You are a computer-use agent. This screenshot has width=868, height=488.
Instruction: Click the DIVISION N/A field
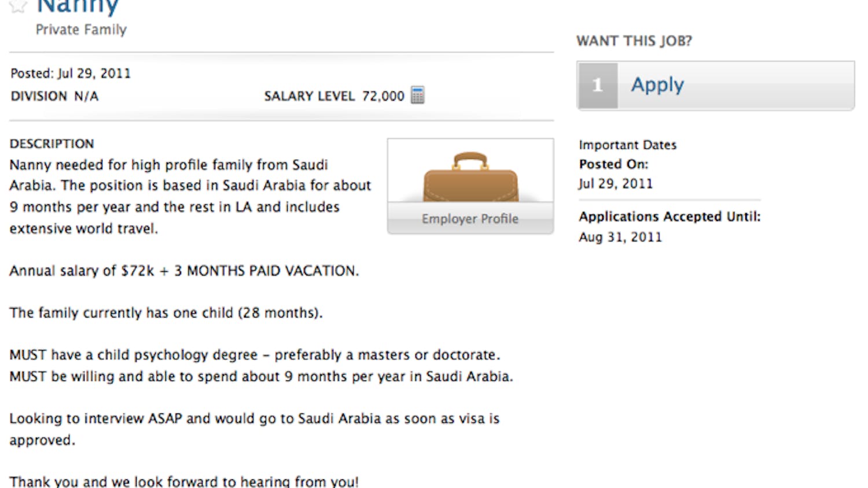(x=54, y=96)
